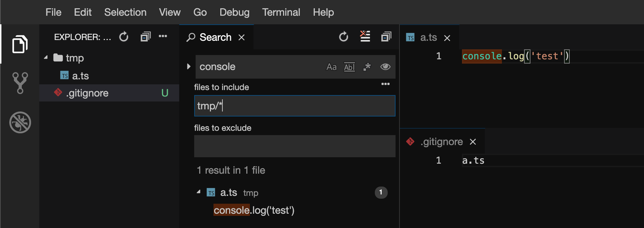Screen dimensions: 644x228
Task: Clear the search results
Action: pos(365,36)
